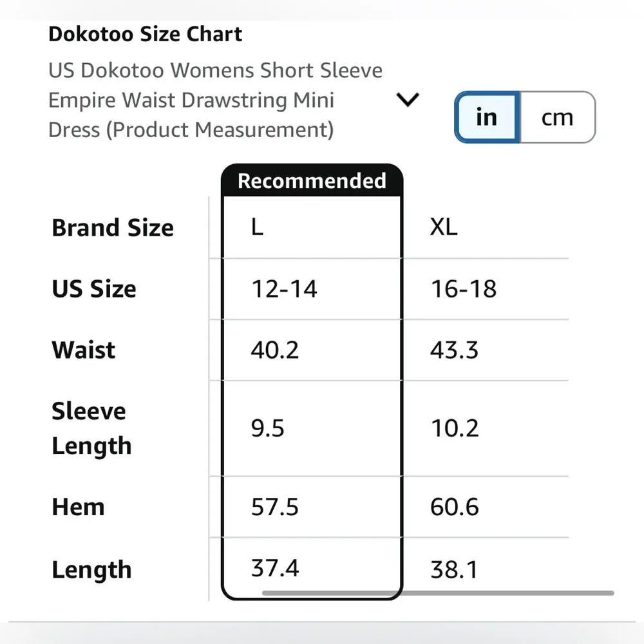Click the Brand Size row label
Viewport: 644px width, 644px height.
coord(113,228)
